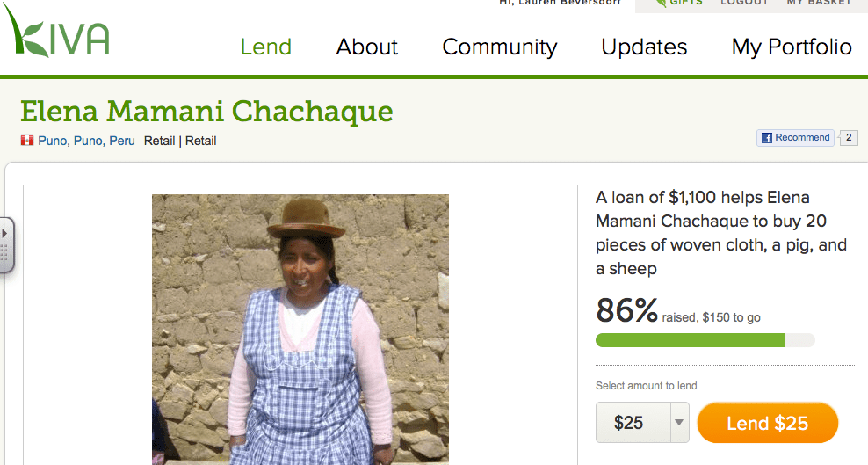Open the Puno, Puno, Peru location link
This screenshot has height=465, width=868.
pos(86,142)
